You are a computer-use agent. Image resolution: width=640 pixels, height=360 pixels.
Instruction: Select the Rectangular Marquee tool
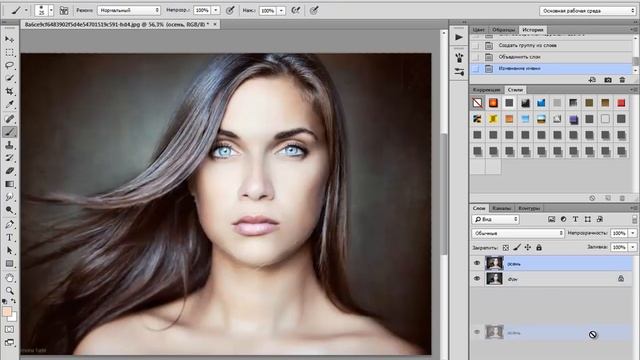click(x=9, y=52)
